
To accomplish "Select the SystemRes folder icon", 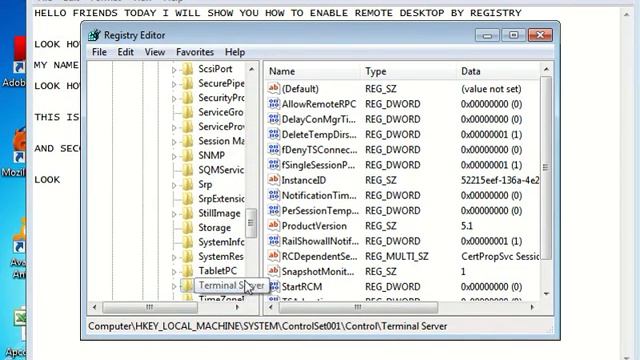I will (187, 256).
